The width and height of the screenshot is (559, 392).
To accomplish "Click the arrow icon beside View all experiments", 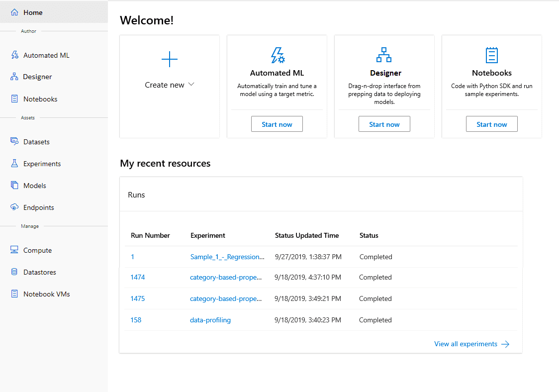I will (505, 344).
